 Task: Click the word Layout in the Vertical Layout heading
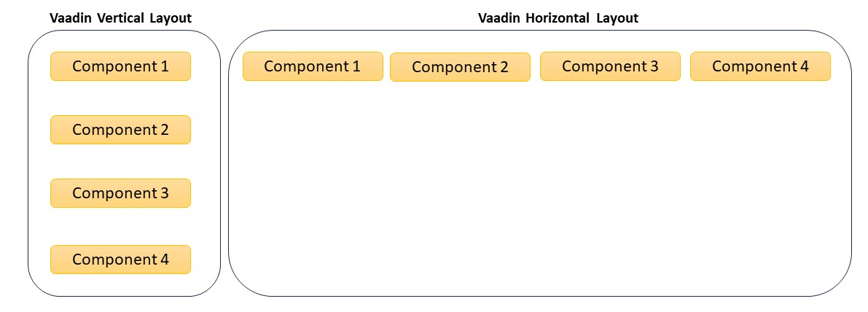click(x=171, y=18)
